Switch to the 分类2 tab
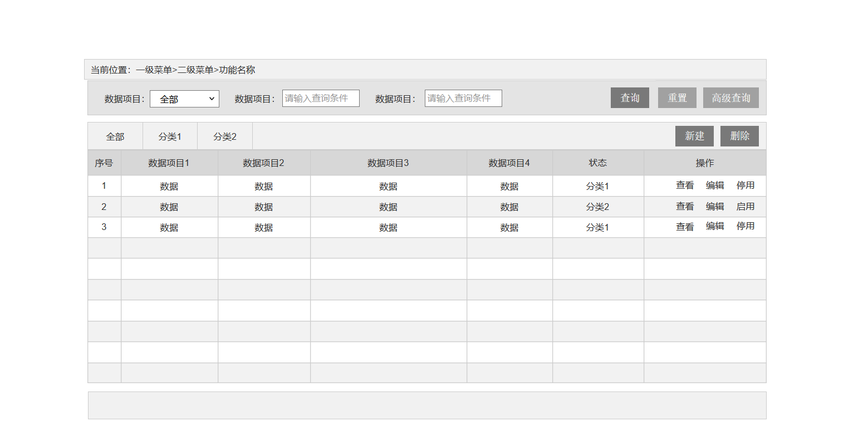This screenshot has height=421, width=868. coord(225,136)
